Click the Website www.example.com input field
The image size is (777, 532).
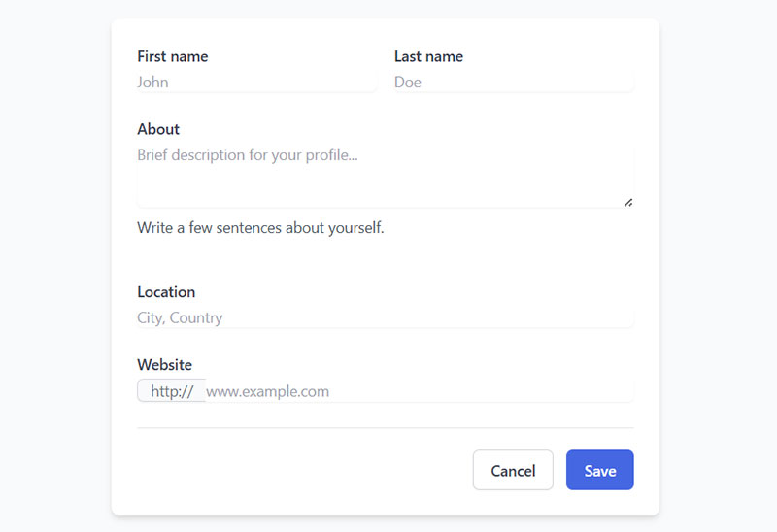(420, 391)
